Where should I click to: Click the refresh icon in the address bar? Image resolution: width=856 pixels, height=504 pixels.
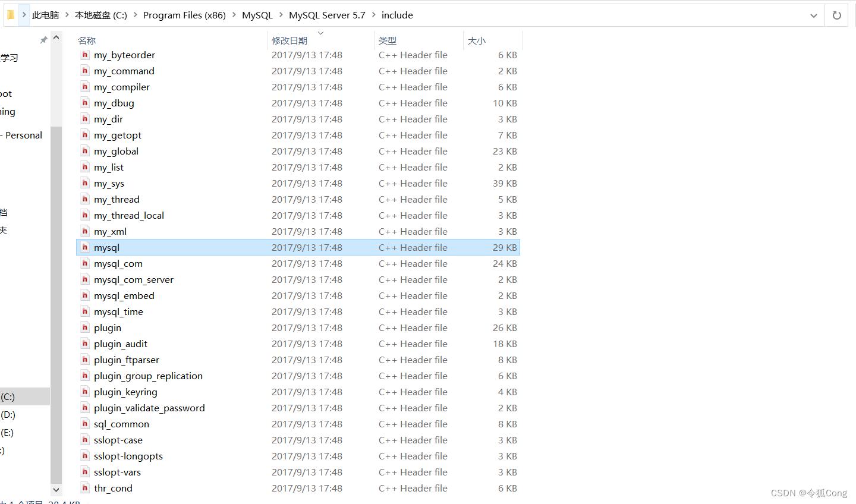pos(838,15)
